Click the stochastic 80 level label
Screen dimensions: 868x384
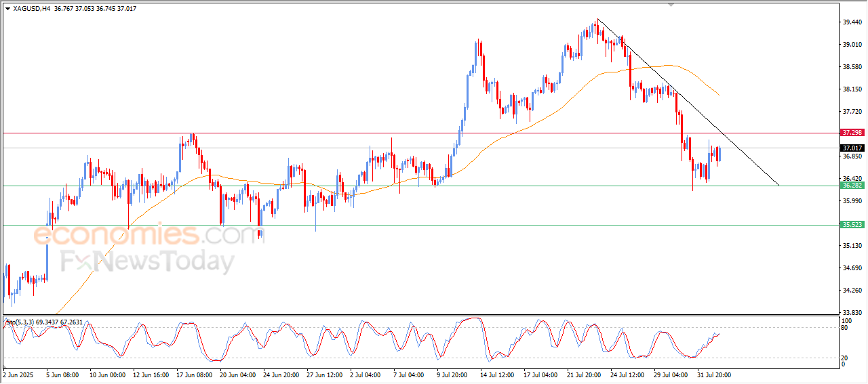tap(846, 328)
